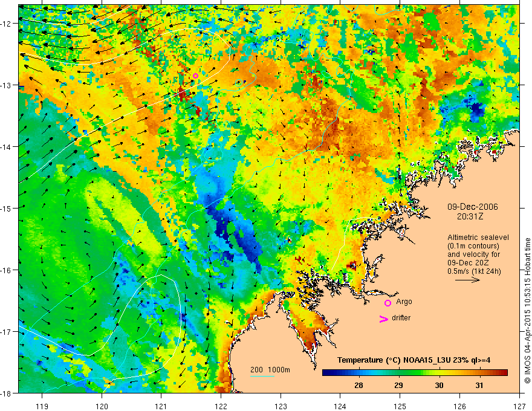Click the 20:31Z time text
Screen dimensions: 532x411
470,216
